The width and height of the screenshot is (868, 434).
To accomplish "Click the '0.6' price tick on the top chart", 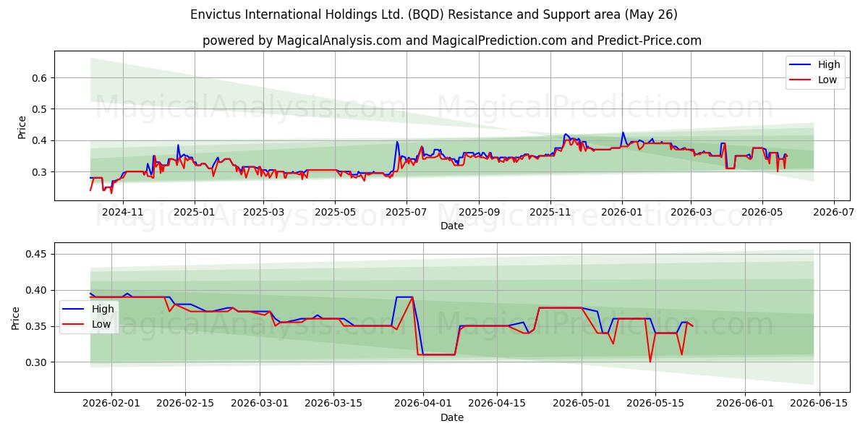I will coord(41,77).
